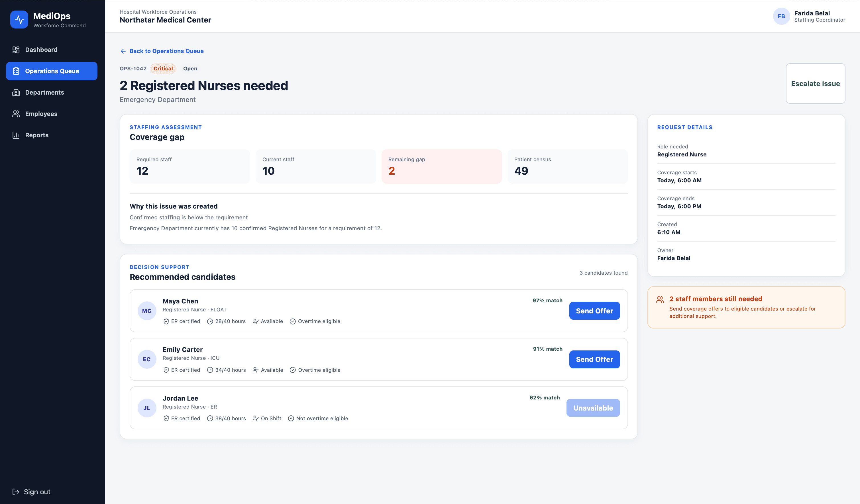Sign out of MediOps
The width and height of the screenshot is (860, 504).
click(x=31, y=492)
